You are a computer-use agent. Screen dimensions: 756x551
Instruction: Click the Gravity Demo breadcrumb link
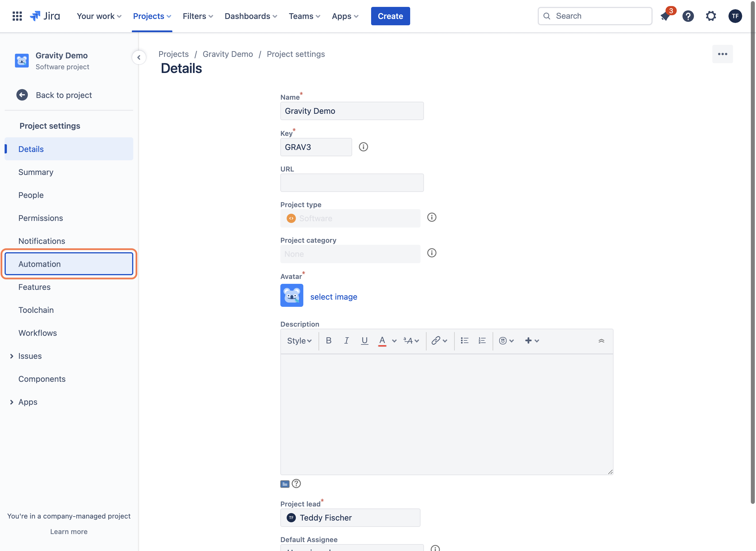(x=227, y=54)
